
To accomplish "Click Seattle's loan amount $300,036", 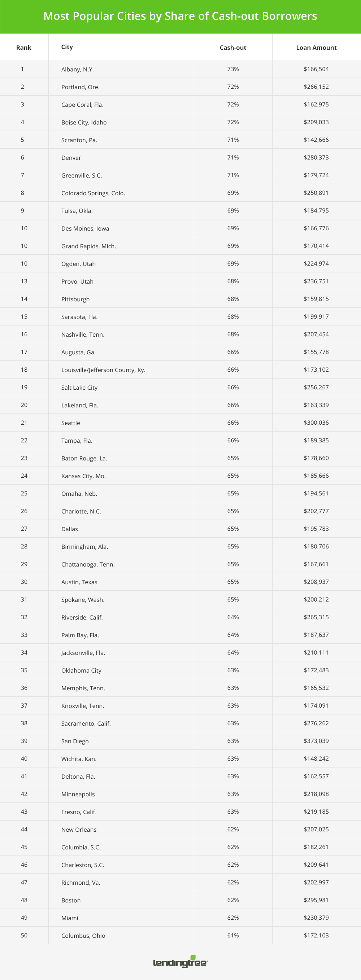I will pos(316,423).
